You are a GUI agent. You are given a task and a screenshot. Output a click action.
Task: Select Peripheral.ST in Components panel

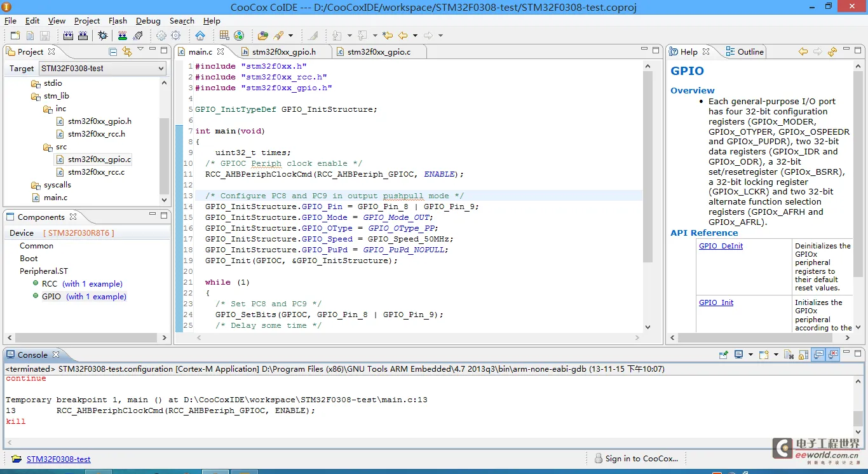44,271
